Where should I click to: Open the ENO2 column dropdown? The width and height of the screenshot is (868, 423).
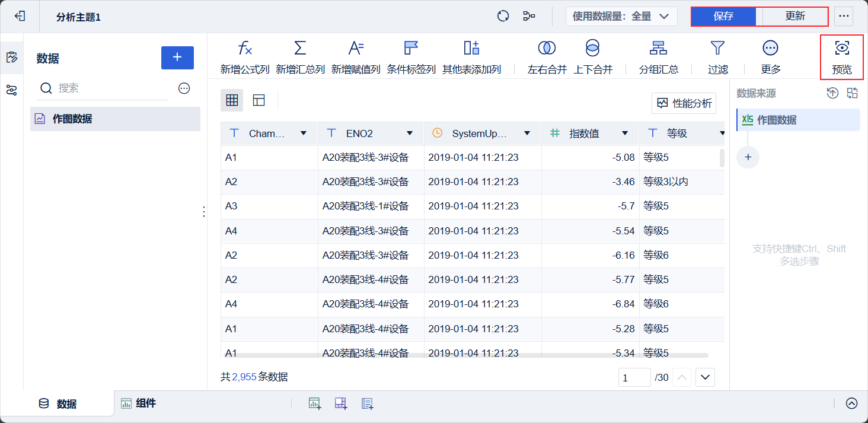[410, 133]
